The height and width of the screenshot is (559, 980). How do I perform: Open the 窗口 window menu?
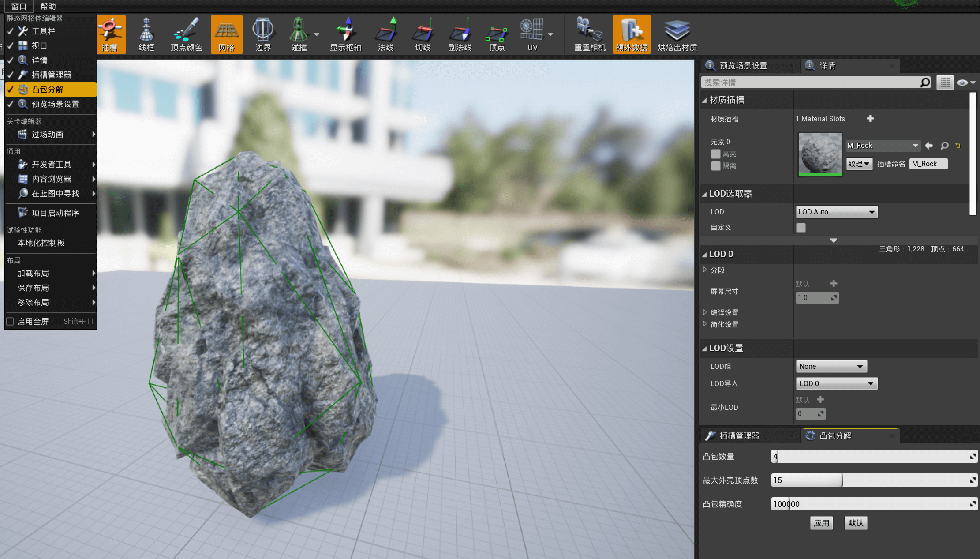pos(19,6)
